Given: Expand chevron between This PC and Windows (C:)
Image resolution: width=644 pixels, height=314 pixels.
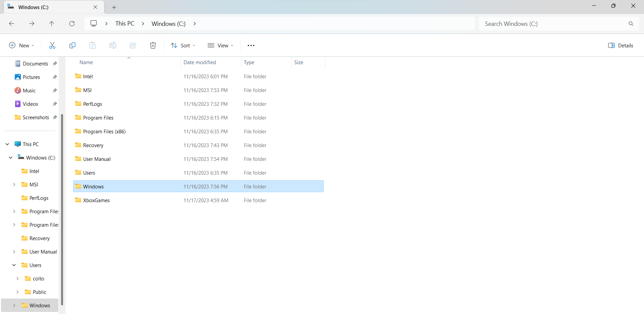Looking at the screenshot, I should pyautogui.click(x=143, y=24).
